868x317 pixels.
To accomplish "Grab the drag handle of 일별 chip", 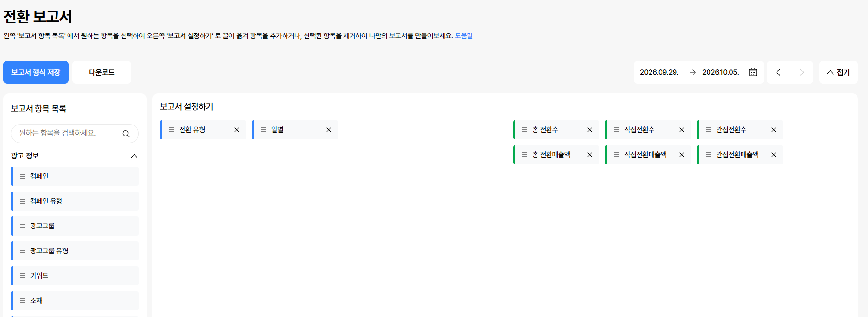I will click(263, 130).
